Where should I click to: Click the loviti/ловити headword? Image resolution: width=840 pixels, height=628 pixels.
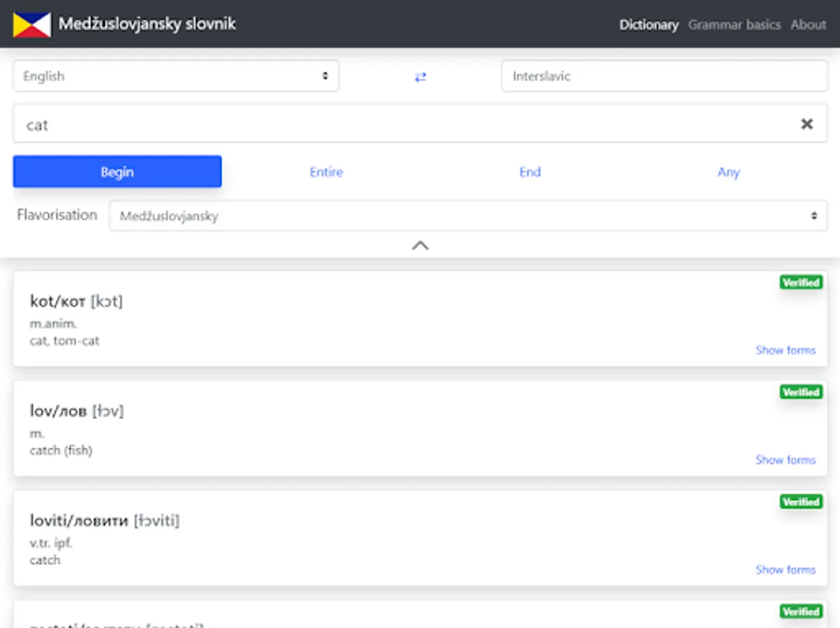click(x=79, y=521)
